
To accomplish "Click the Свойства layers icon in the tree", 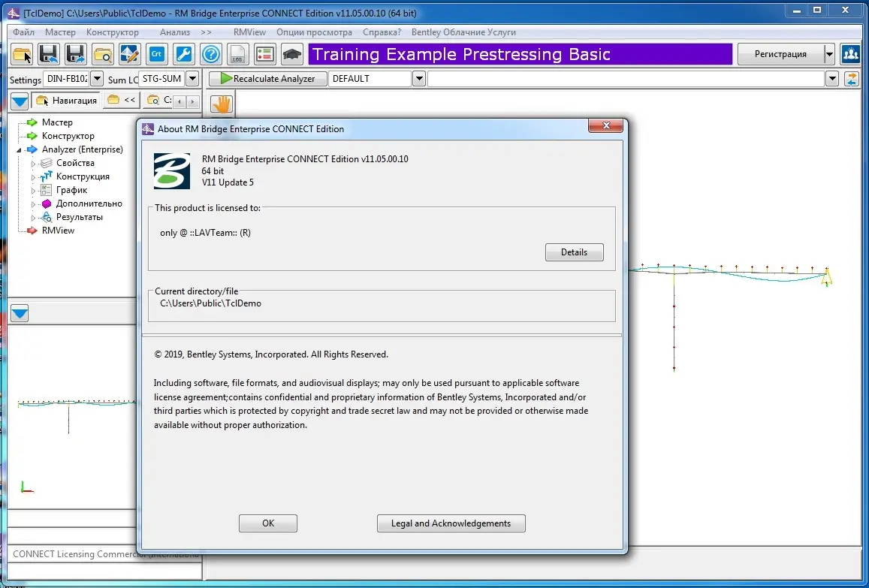I will [47, 163].
